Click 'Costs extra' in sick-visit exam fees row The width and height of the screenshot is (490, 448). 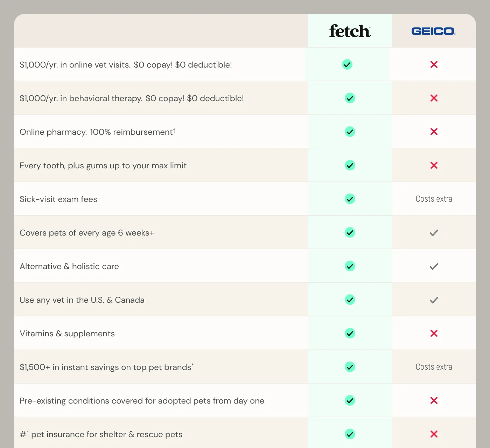tap(434, 199)
